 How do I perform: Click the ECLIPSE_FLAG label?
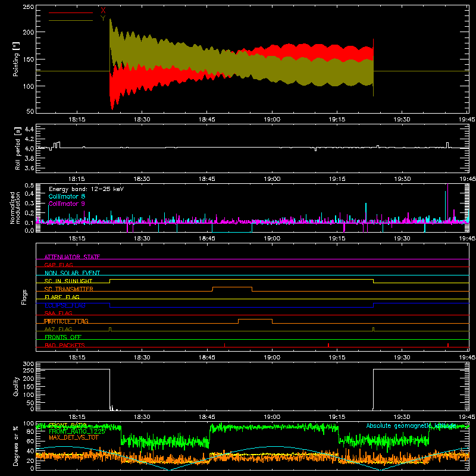point(65,305)
